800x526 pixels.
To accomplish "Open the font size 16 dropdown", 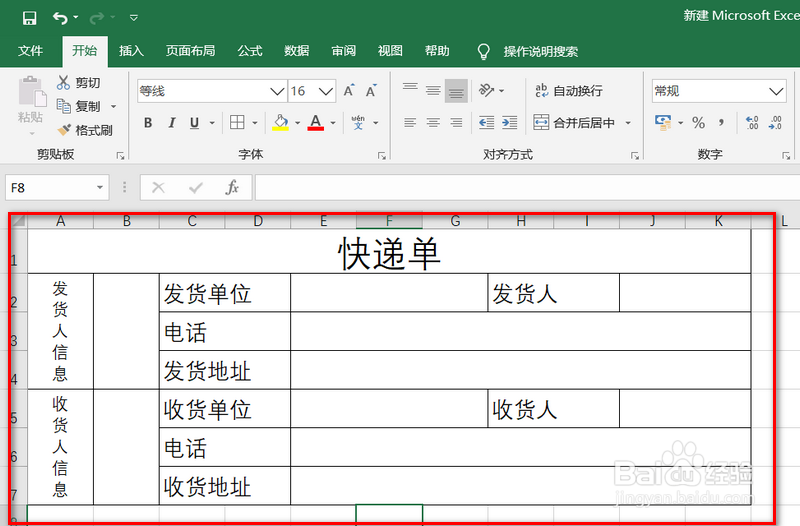I will coord(326,91).
